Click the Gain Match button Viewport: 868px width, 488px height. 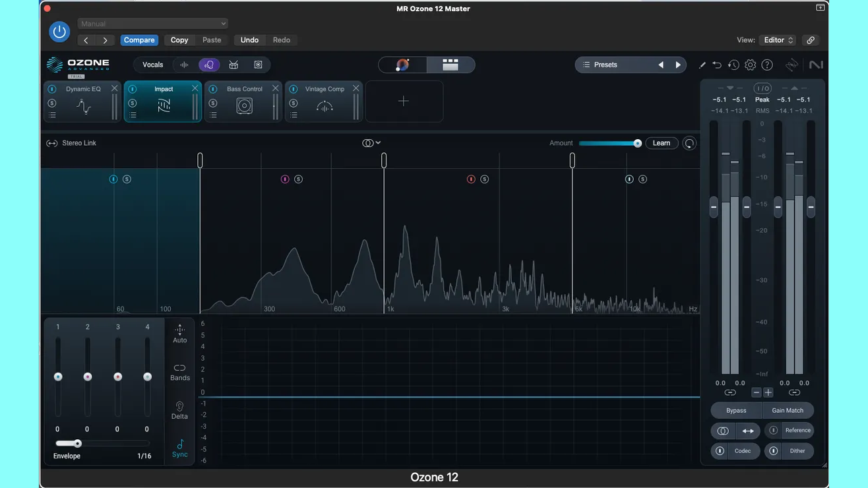click(x=788, y=410)
